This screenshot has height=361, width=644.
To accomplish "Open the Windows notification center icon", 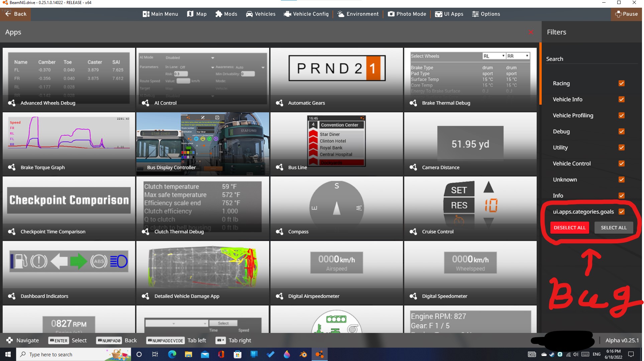I will [631, 354].
